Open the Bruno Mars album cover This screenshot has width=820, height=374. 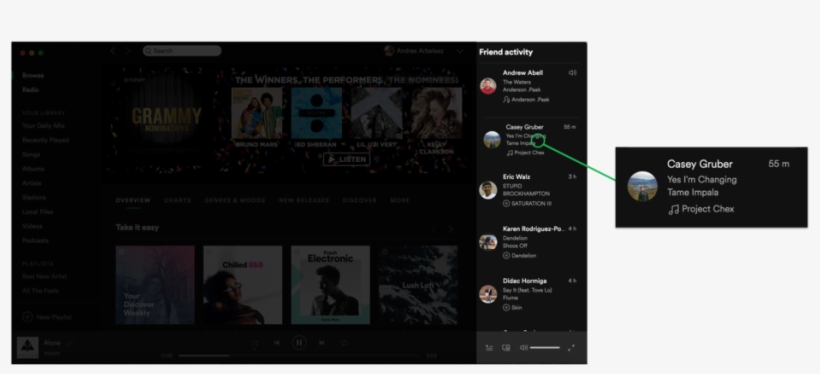[x=257, y=113]
